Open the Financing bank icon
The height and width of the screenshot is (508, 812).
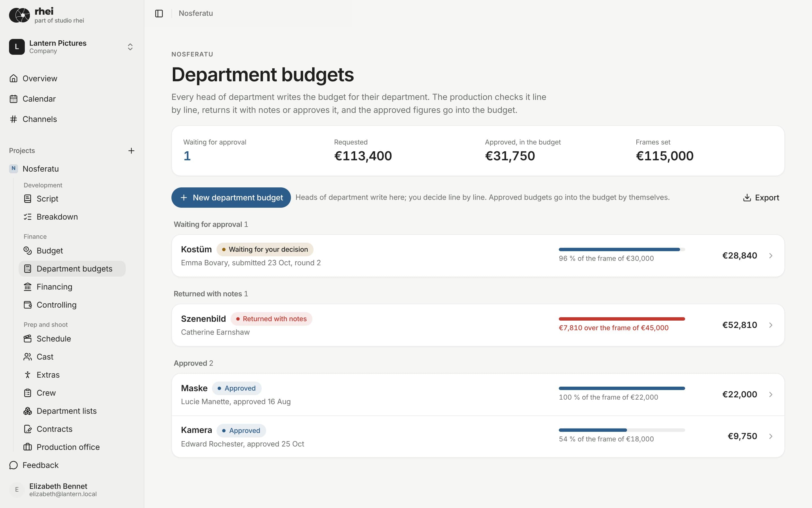28,286
